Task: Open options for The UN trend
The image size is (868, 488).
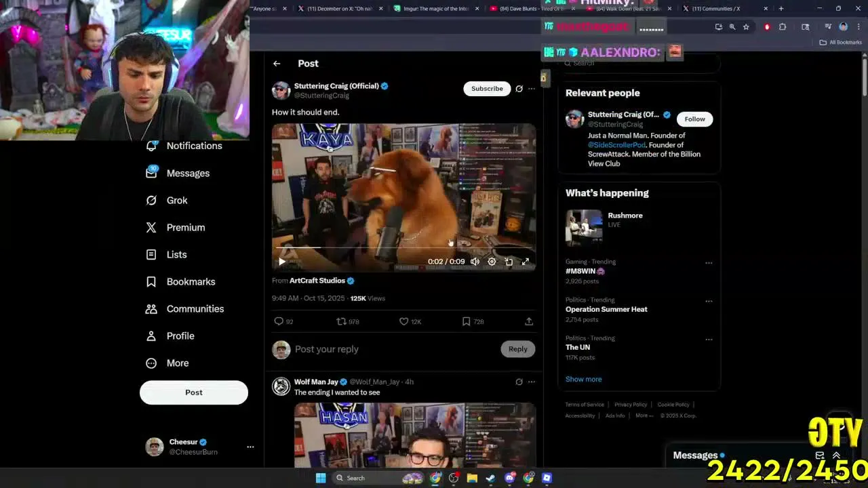Action: [x=709, y=339]
